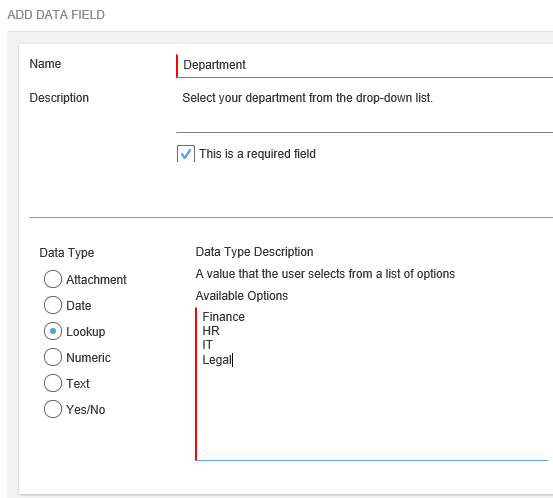Screen dimensions: 553x498
Task: Click the ADD DATA FIELD title
Action: (56, 15)
